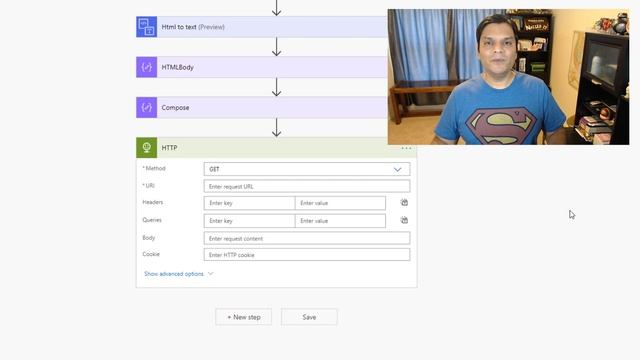640x360 pixels.
Task: Expand the Compose step
Action: (262, 107)
